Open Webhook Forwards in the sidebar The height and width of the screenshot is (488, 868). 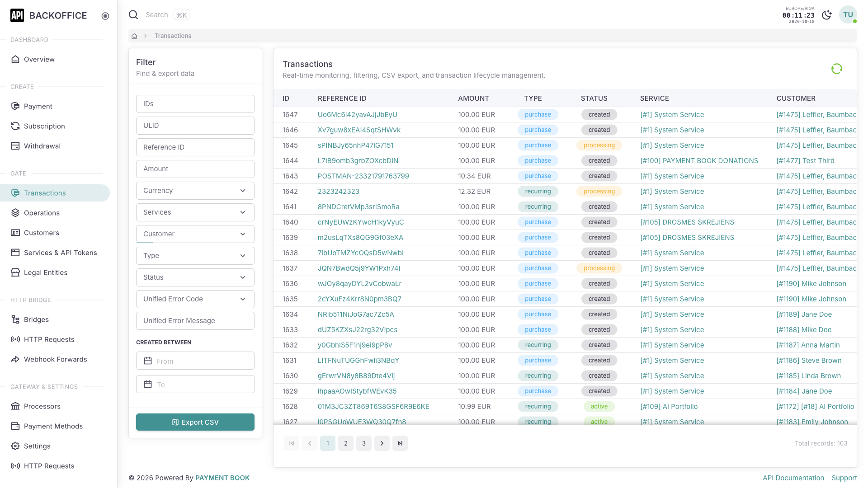pos(55,359)
